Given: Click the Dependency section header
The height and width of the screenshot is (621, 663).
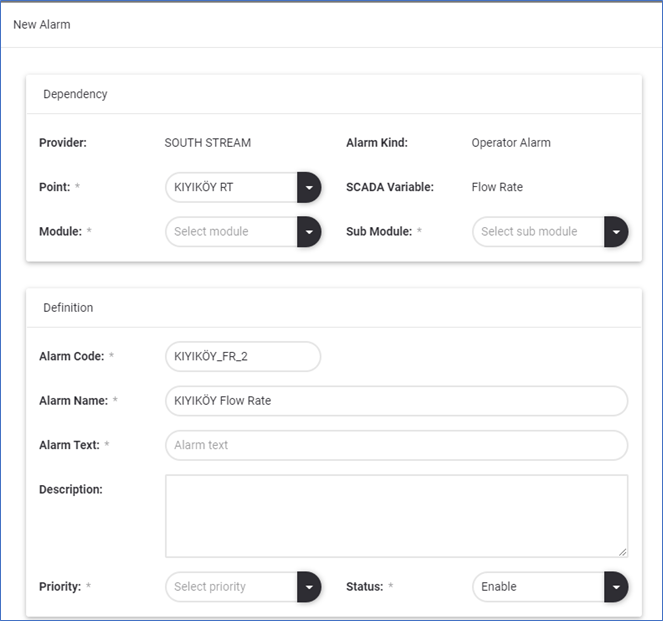Looking at the screenshot, I should coord(76,94).
